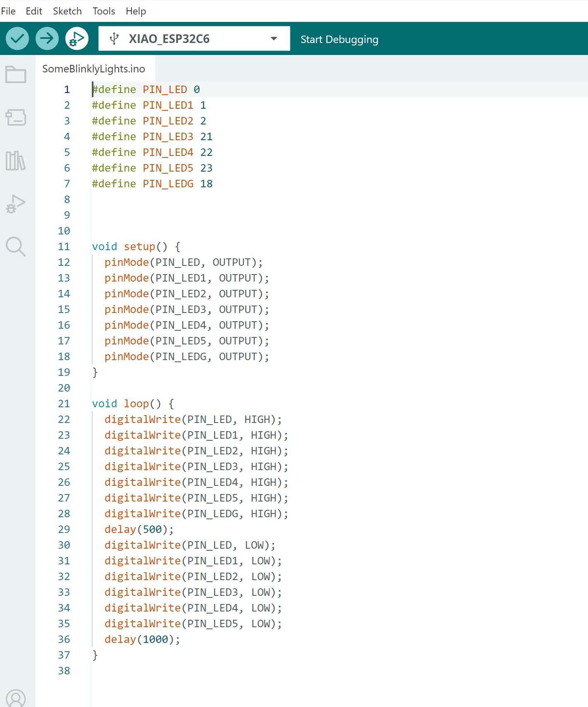
Task: Open the Help menu
Action: tap(136, 11)
